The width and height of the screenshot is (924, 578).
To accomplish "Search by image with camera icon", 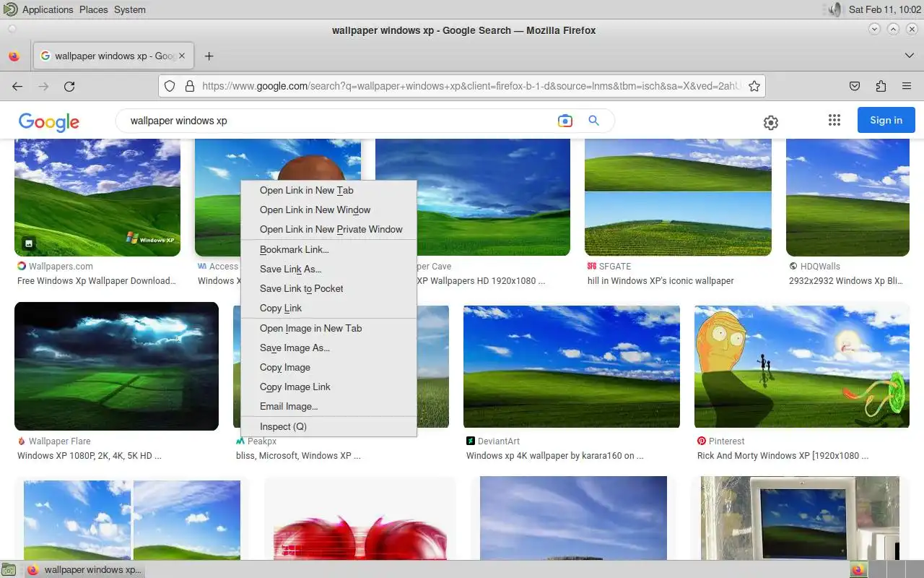I will pos(565,121).
